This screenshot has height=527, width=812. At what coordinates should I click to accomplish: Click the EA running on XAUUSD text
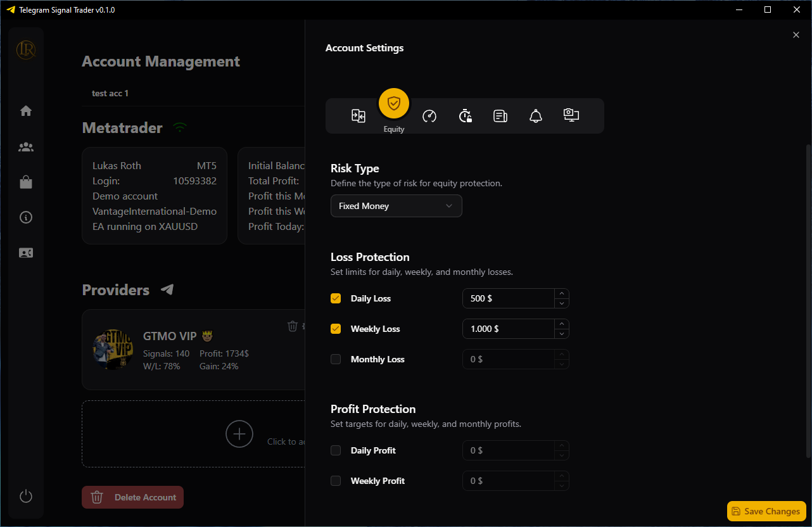tap(145, 226)
